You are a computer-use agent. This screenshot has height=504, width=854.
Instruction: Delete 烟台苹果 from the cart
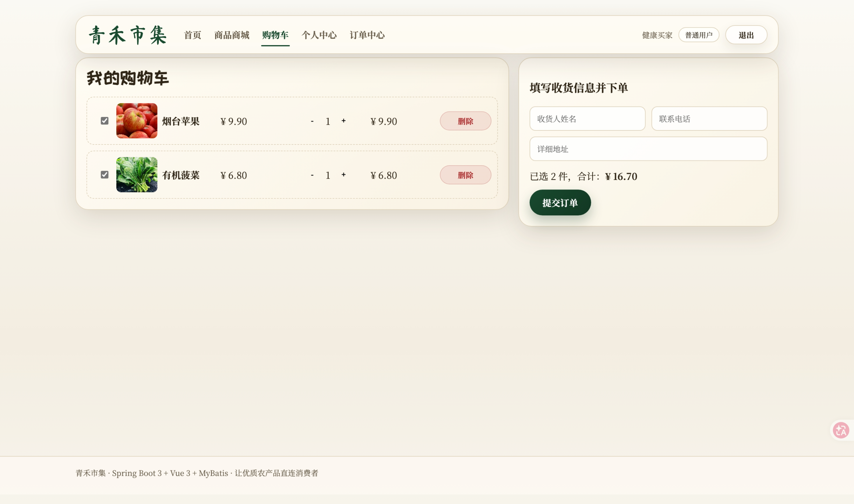click(x=466, y=121)
